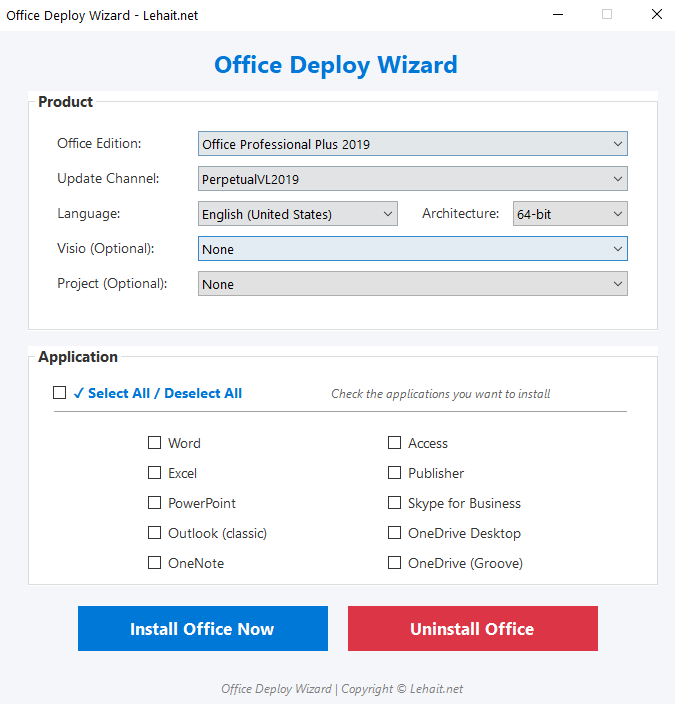675x704 pixels.
Task: Click the Install Office Now button
Action: tap(202, 629)
